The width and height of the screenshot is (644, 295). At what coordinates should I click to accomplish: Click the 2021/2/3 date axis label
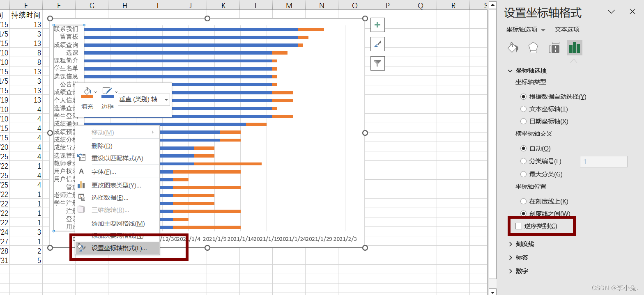pos(345,239)
